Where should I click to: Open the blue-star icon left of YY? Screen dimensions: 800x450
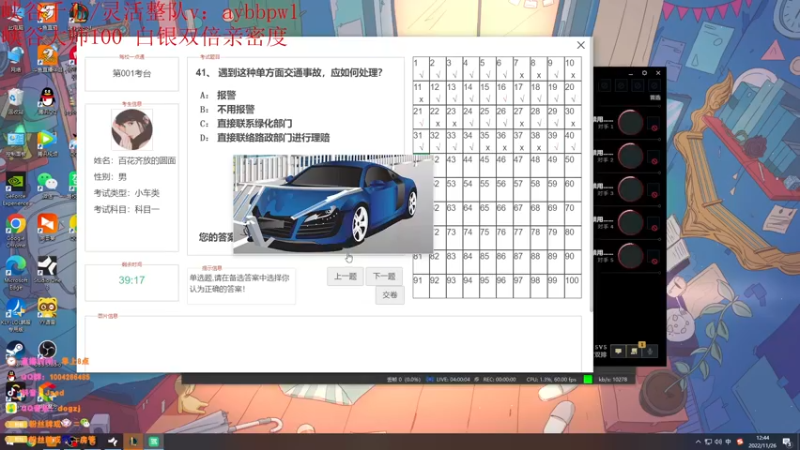[x=16, y=311]
